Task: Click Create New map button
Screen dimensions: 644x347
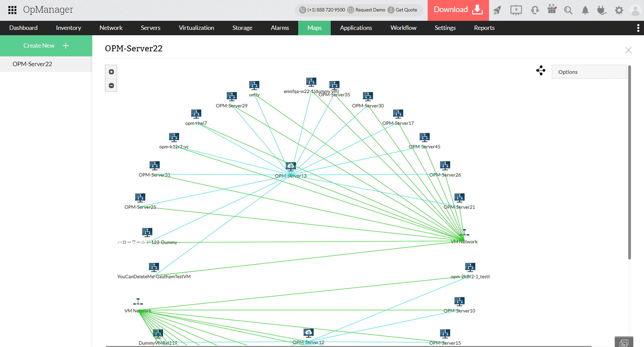Action: pos(46,46)
